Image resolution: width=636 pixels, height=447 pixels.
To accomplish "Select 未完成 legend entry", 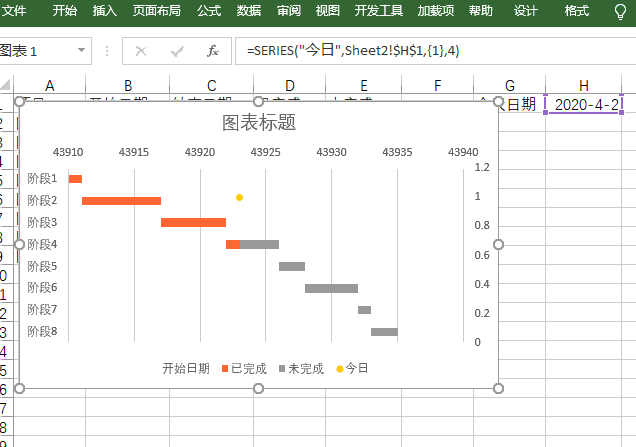I will tap(301, 368).
